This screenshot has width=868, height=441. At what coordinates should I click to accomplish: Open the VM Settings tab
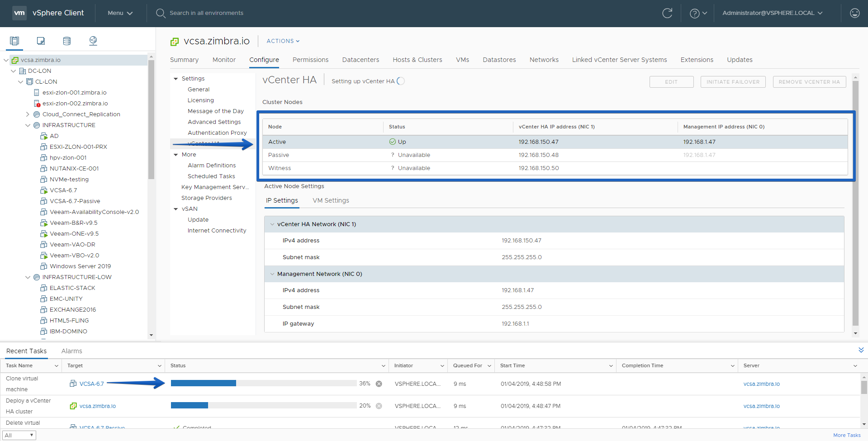pyautogui.click(x=331, y=200)
